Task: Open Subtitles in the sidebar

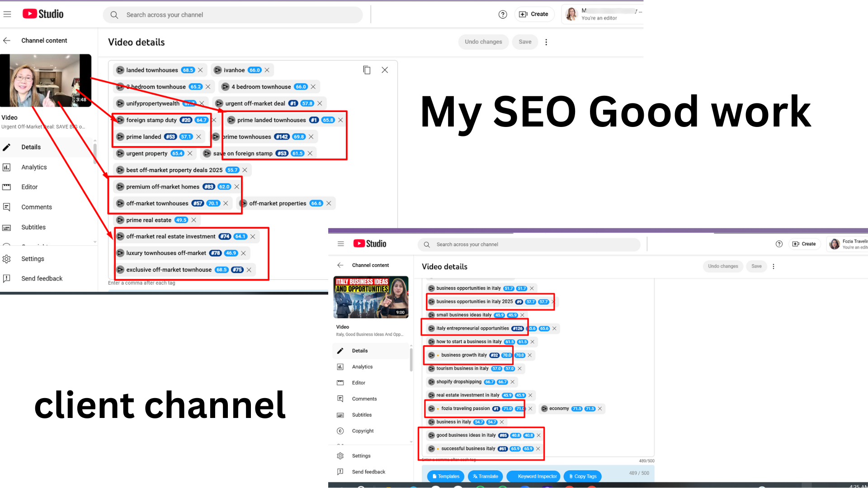Action: tap(33, 227)
